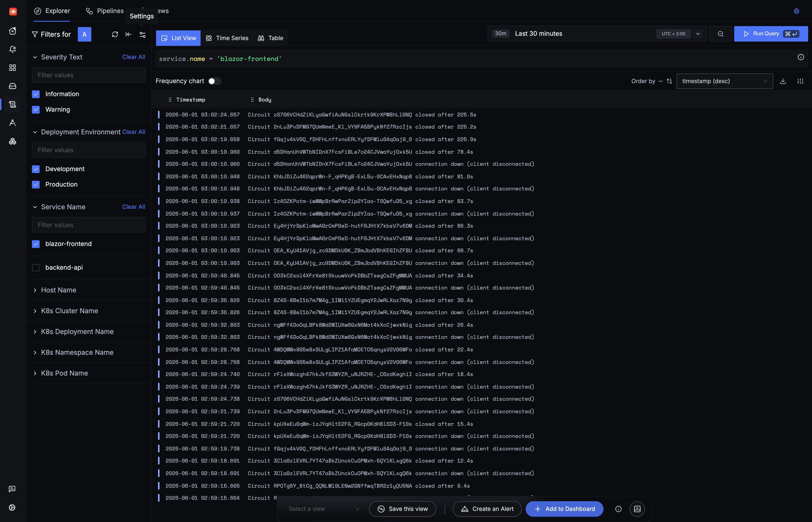Uncheck the blazor-frontend service checkbox
Image resolution: width=812 pixels, height=522 pixels.
(36, 244)
